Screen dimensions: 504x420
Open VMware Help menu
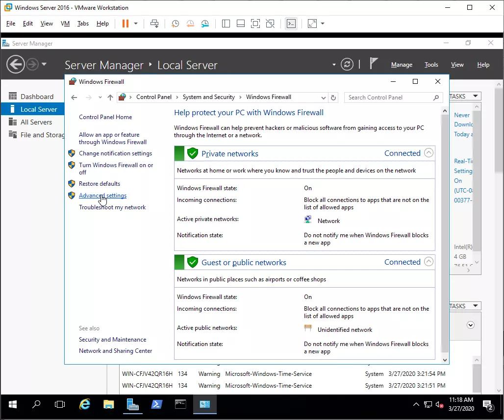pyautogui.click(x=102, y=24)
